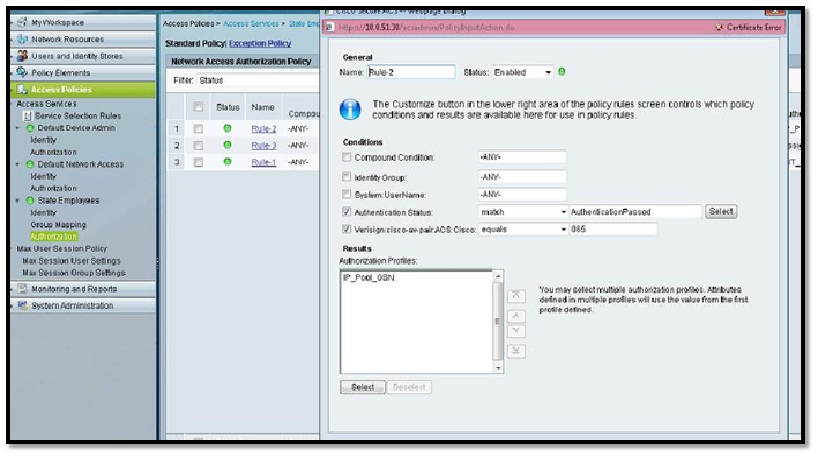Check the Rule-1 row checkbox

pos(198,162)
